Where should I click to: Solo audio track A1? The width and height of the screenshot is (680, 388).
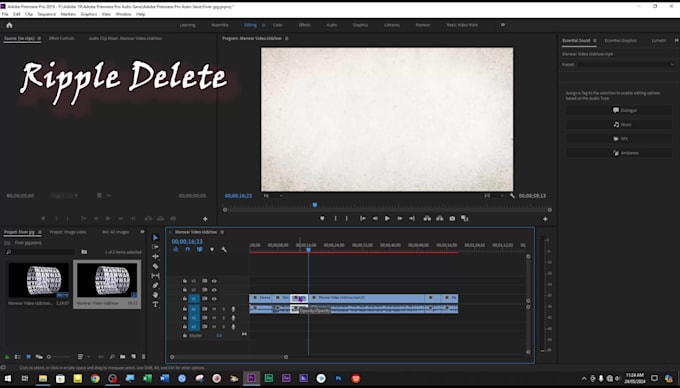coord(224,309)
